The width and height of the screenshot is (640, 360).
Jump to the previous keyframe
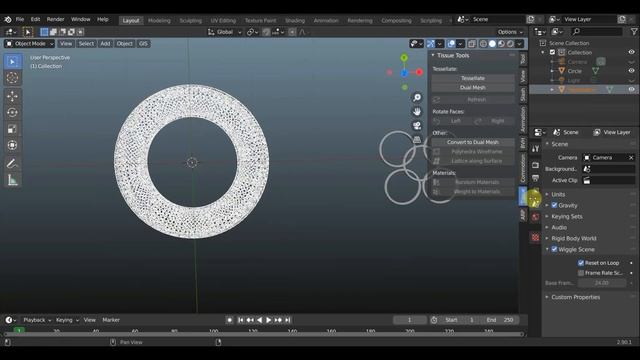[x=250, y=320]
